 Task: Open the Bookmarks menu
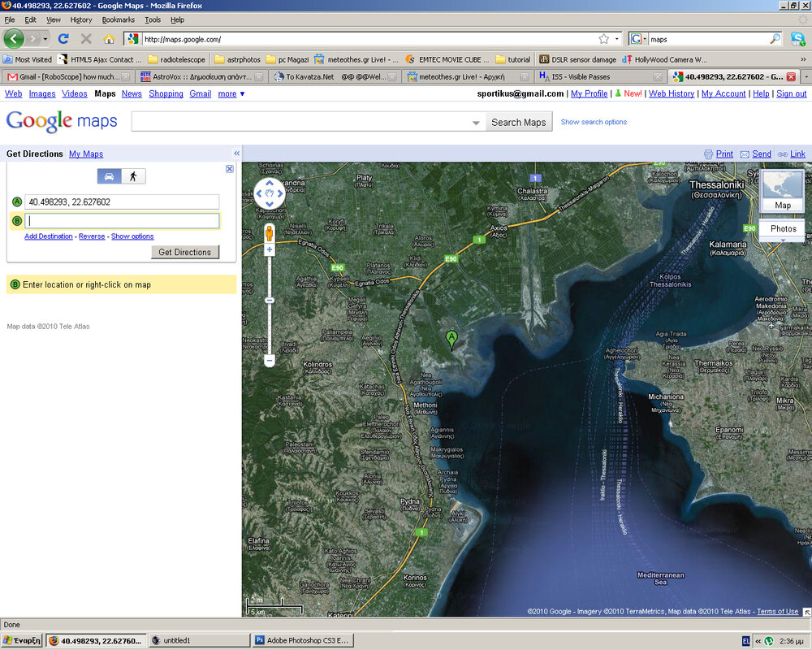coord(119,19)
